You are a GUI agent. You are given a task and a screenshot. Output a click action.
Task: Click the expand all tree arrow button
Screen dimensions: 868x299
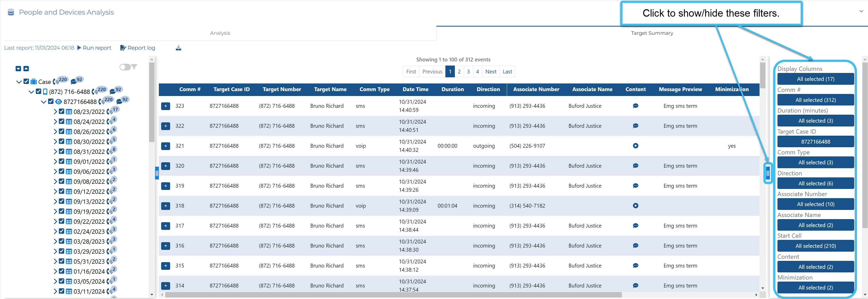coord(18,69)
